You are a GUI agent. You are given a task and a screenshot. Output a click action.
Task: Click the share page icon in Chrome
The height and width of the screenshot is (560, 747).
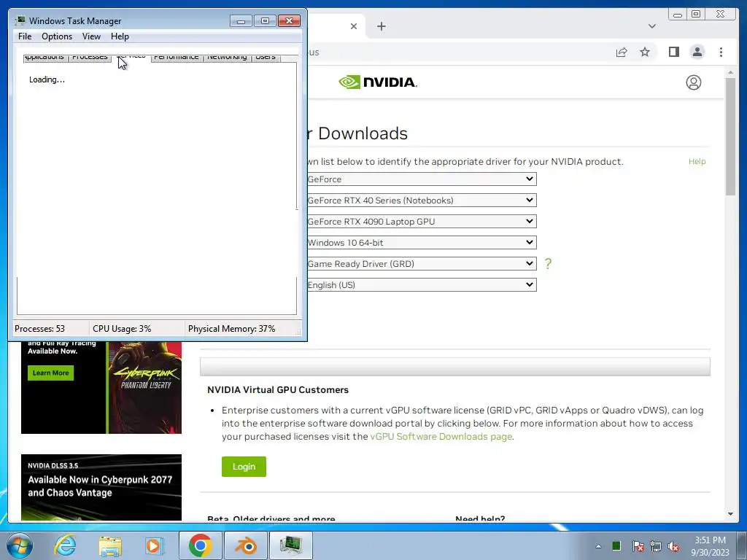pyautogui.click(x=622, y=52)
